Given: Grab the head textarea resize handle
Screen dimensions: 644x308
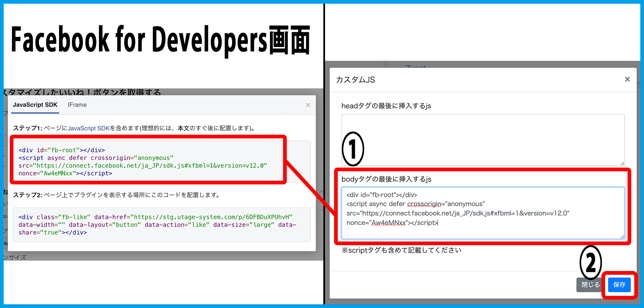Looking at the screenshot, I should 622,163.
